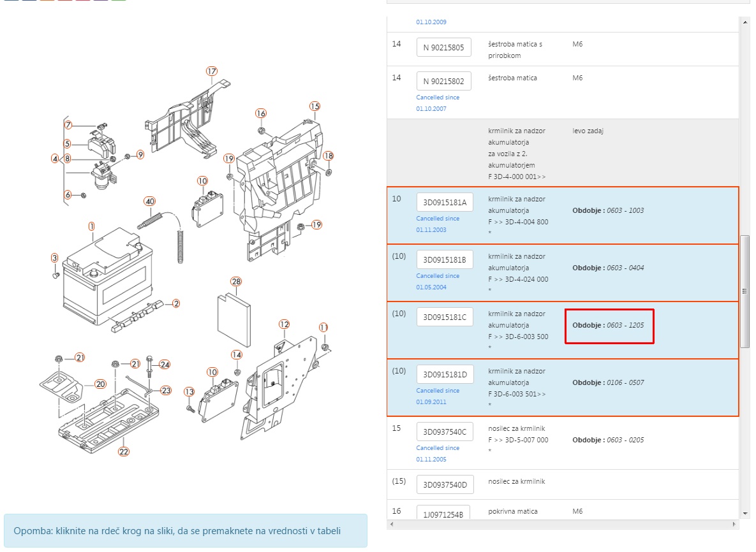
Task: Open part number 3D0915181C
Action: coord(445,317)
